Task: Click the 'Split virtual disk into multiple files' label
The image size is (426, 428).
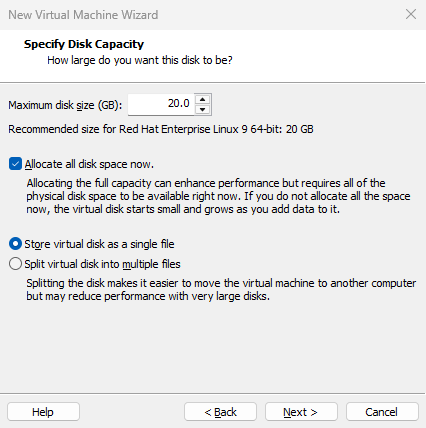Action: tap(102, 264)
